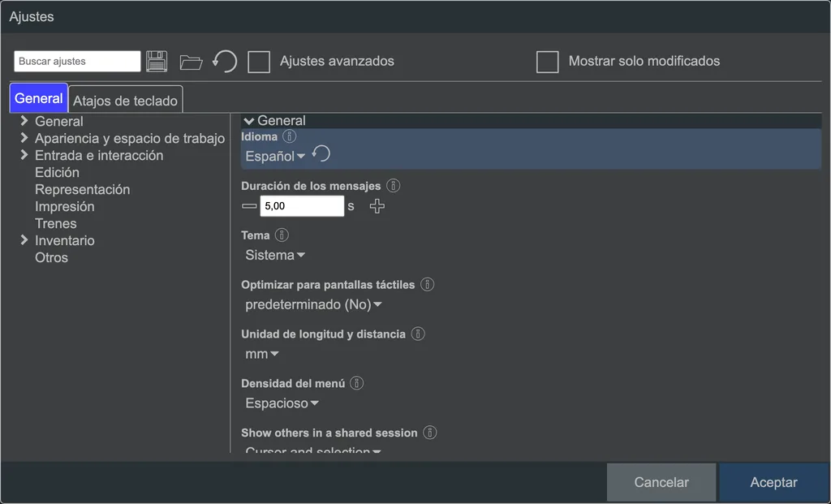
Task: Show info for Duración de los mensajes
Action: tap(394, 186)
